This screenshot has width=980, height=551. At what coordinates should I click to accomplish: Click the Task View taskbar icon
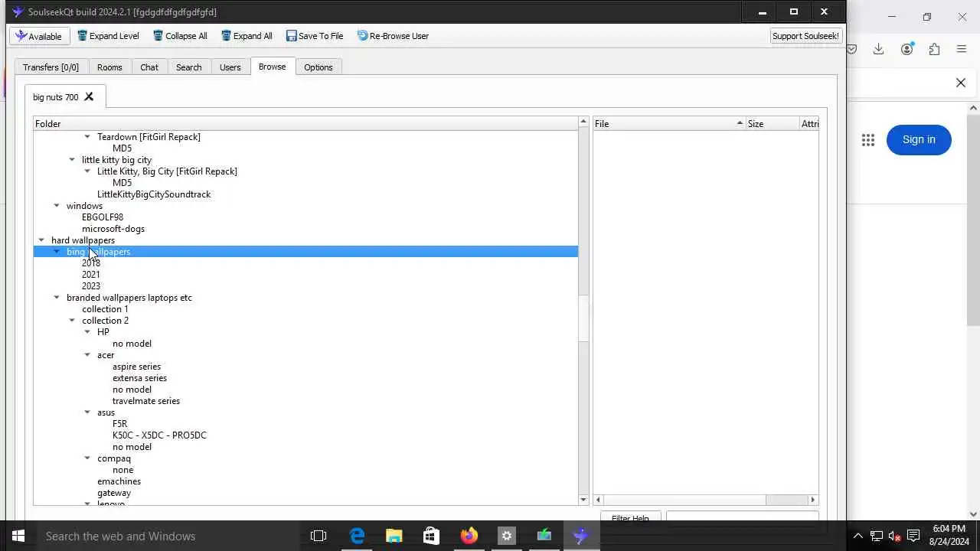click(x=318, y=536)
